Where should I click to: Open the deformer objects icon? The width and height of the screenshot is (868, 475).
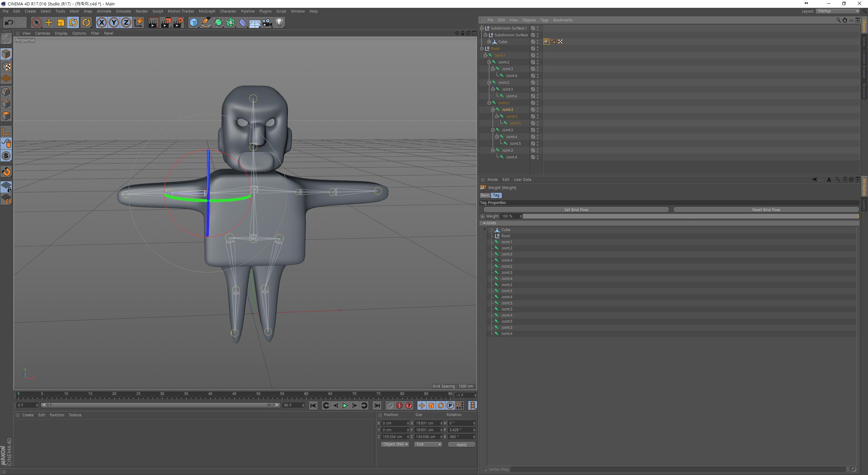243,23
